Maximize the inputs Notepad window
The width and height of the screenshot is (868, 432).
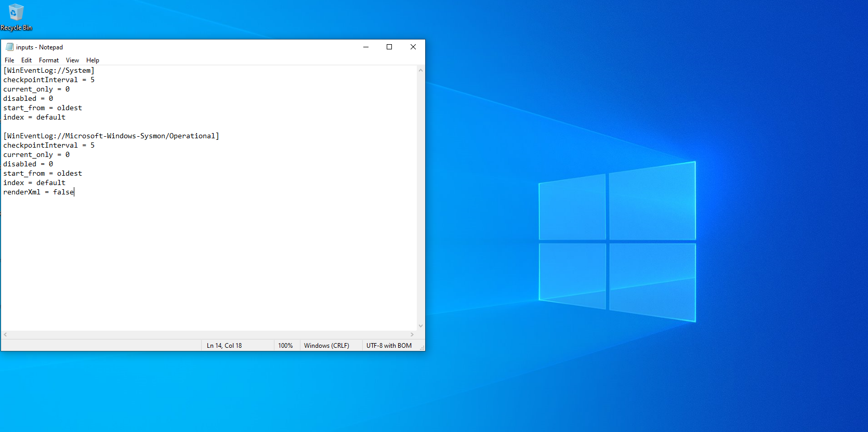coord(389,47)
